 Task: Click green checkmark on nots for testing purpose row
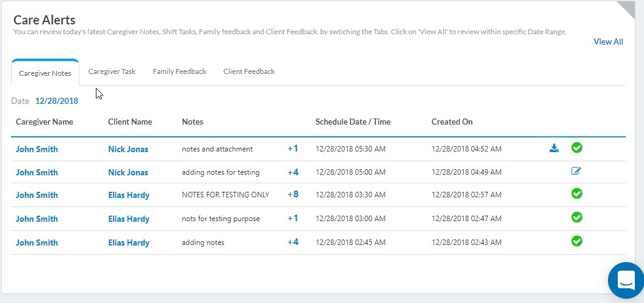pyautogui.click(x=576, y=217)
